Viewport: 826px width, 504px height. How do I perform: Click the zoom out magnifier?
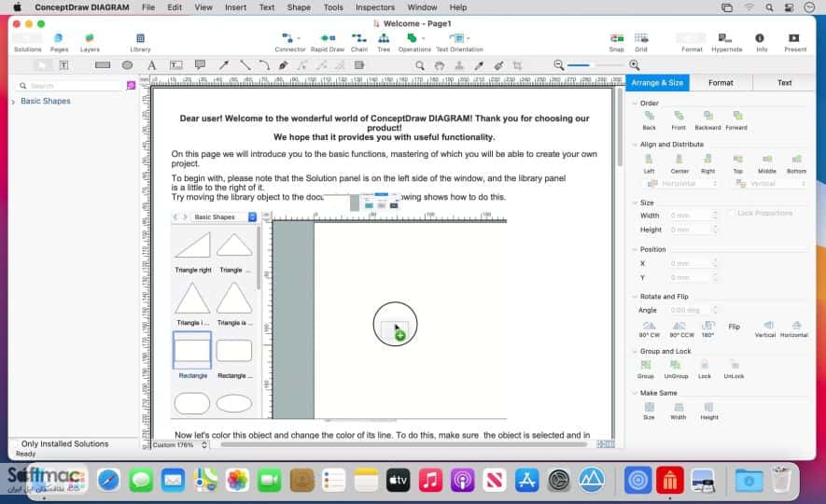(559, 64)
